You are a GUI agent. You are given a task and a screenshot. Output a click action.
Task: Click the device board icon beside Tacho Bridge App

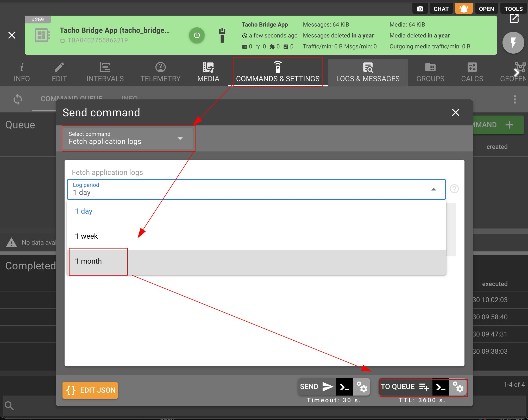pos(42,35)
